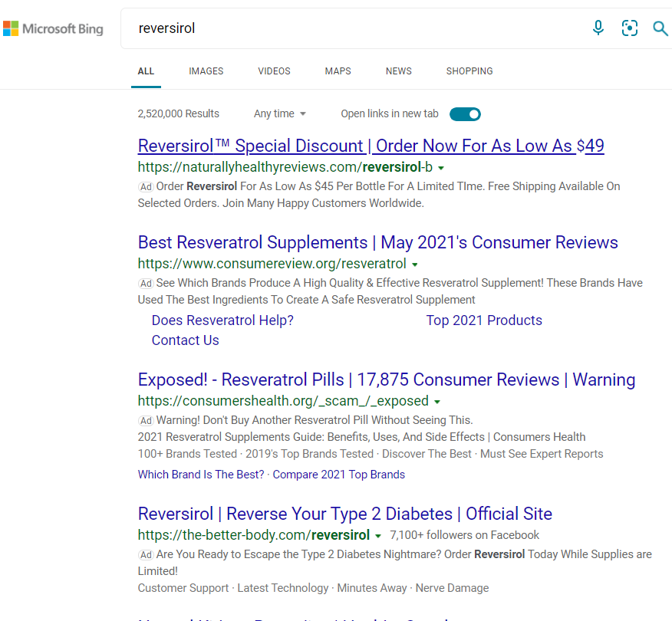Toggle Open links in new tab switch
This screenshot has width=672, height=621.
(x=465, y=114)
